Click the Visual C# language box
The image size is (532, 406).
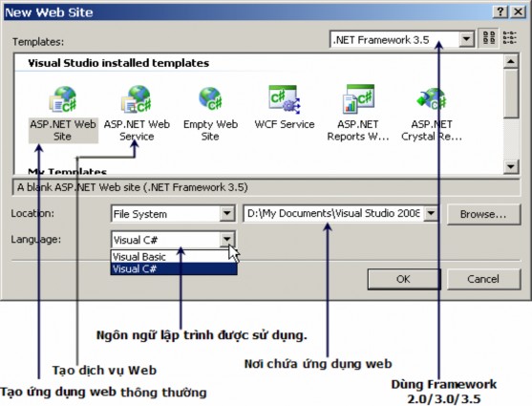[x=165, y=240]
